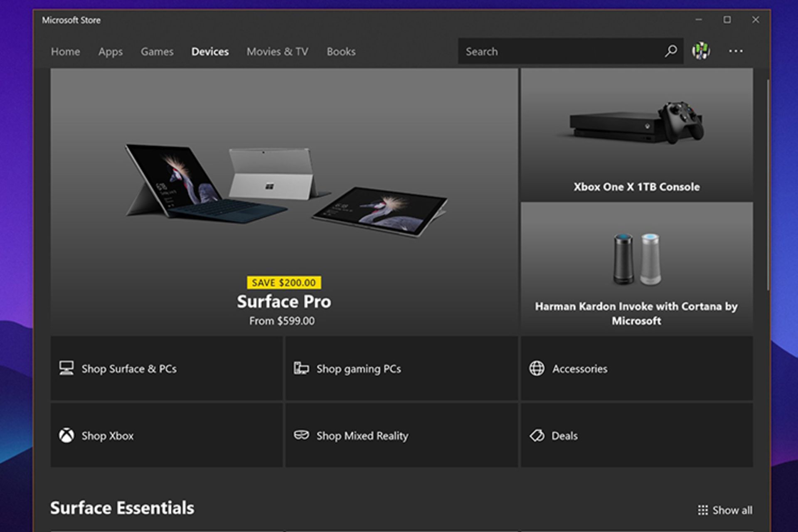Go to the Games tab
The image size is (798, 532).
coord(157,52)
